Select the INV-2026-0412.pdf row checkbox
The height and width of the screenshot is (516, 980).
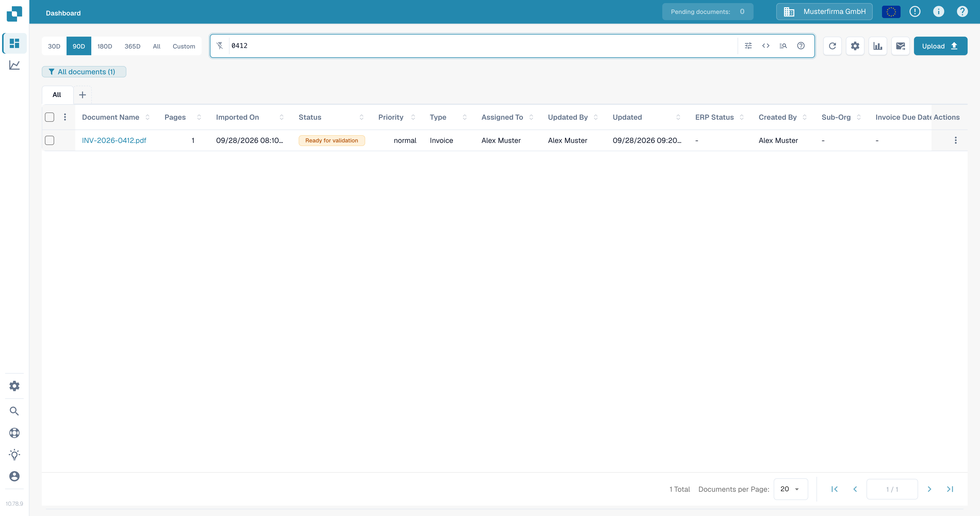(50, 140)
